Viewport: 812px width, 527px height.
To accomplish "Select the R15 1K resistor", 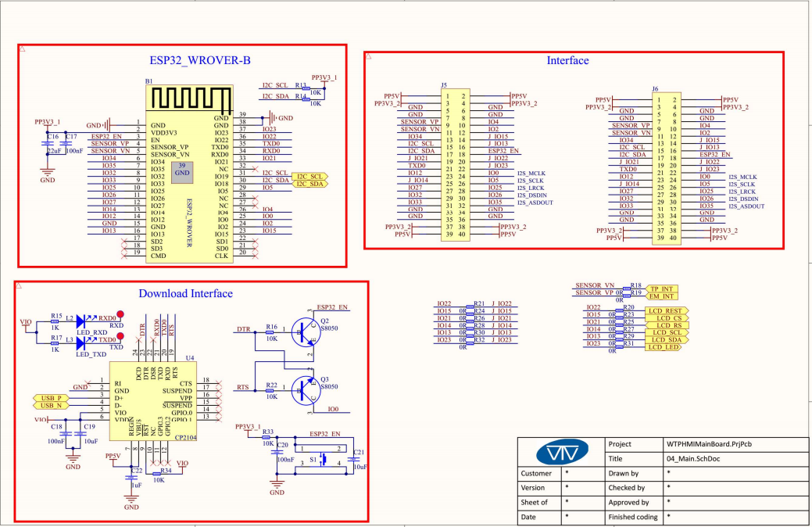I will tap(55, 322).
